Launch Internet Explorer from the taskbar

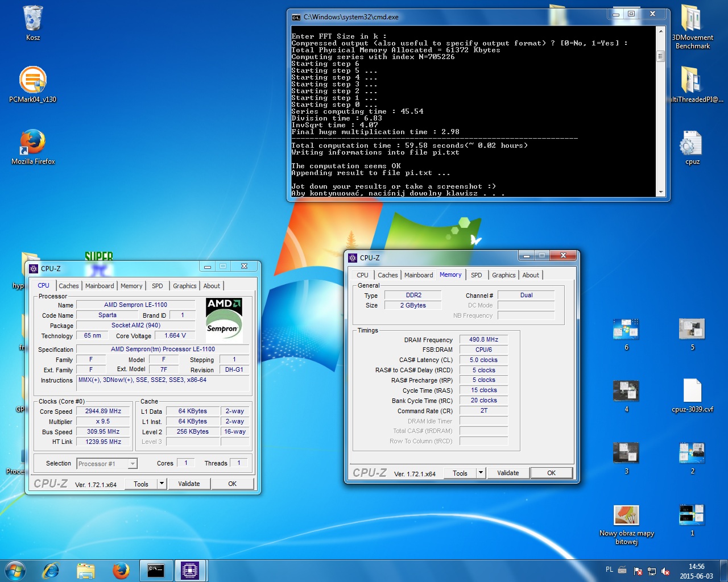click(x=51, y=571)
